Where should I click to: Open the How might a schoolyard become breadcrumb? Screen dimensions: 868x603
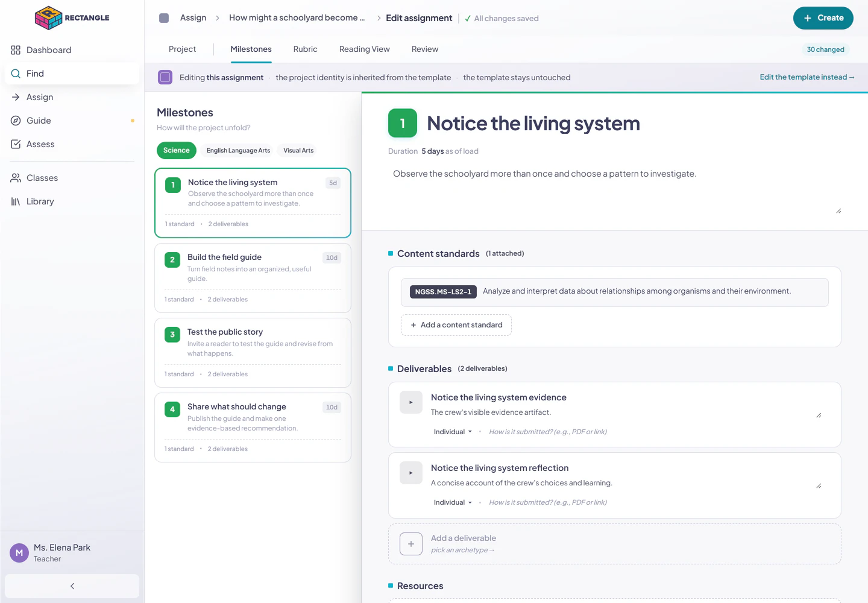[297, 18]
